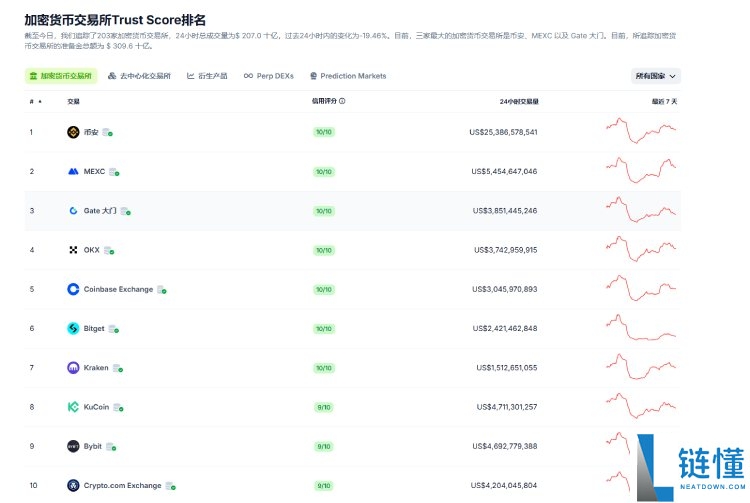The image size is (750, 503).
Task: Switch to the 去中心化交易所 tab
Action: (139, 76)
